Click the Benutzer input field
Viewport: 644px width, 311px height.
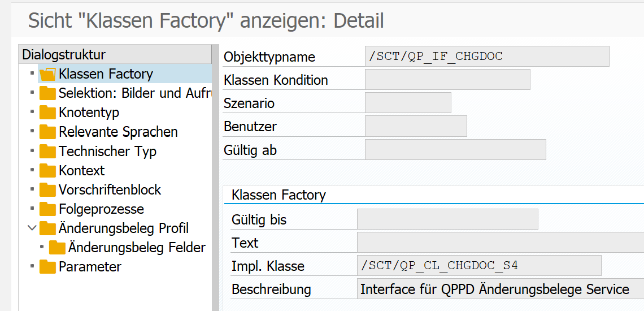coord(416,126)
